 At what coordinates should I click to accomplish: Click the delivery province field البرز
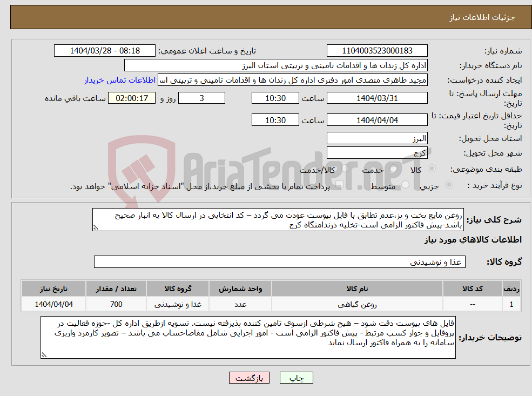[x=377, y=138]
